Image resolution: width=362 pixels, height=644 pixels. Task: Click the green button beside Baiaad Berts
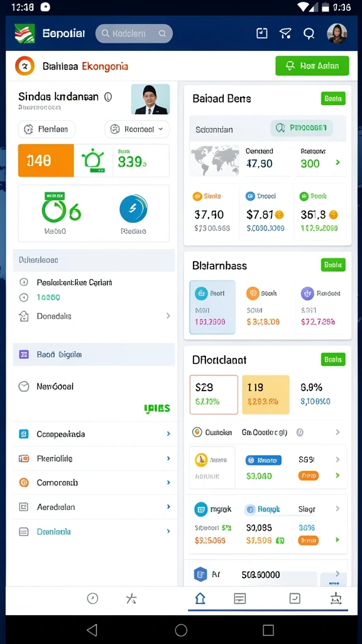point(333,99)
